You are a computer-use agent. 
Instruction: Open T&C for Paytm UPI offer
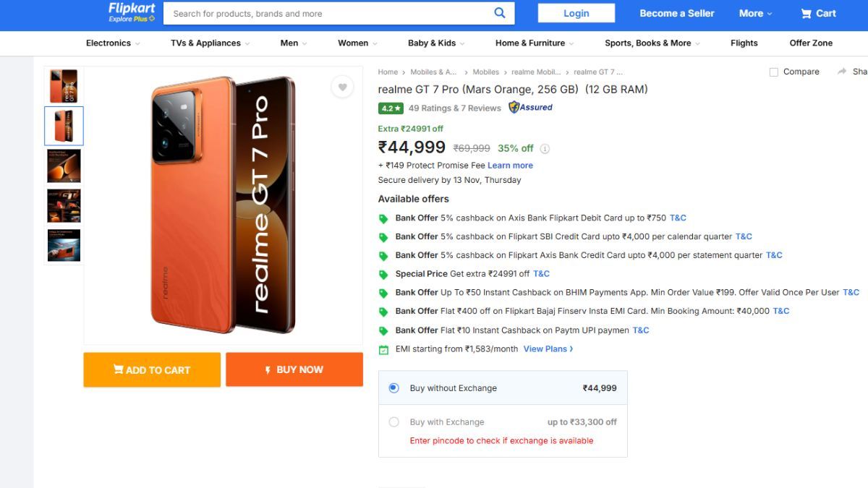pos(641,330)
